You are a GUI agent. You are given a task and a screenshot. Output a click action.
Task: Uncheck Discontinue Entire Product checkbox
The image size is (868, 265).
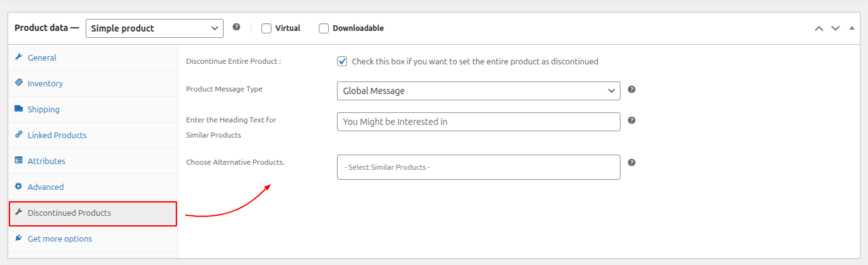pos(342,62)
